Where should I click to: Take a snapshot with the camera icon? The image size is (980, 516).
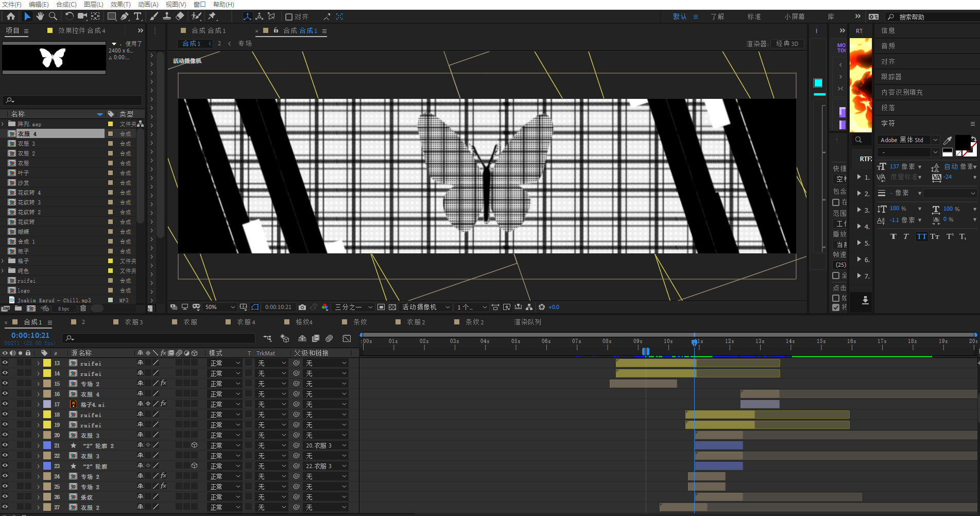click(302, 307)
